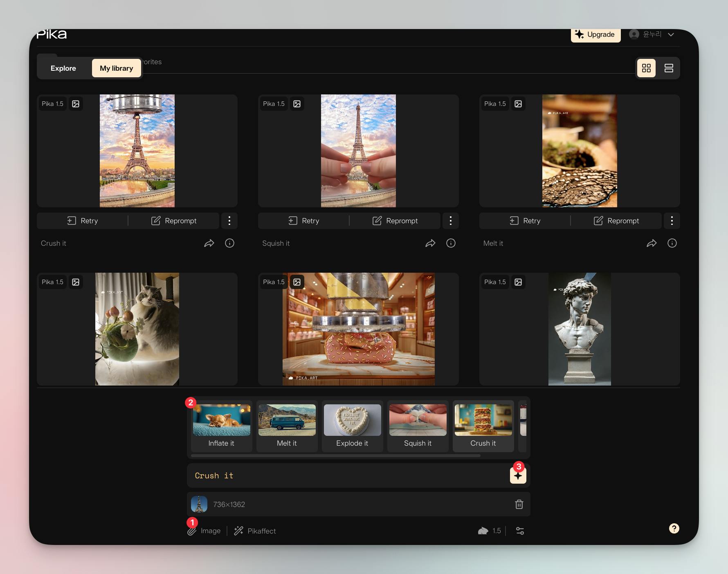Attach an image with the paperclip
The image size is (728, 574).
204,531
